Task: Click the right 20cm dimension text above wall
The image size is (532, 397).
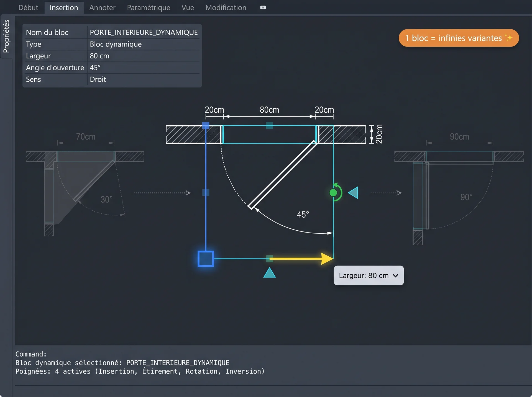Action: pos(324,110)
